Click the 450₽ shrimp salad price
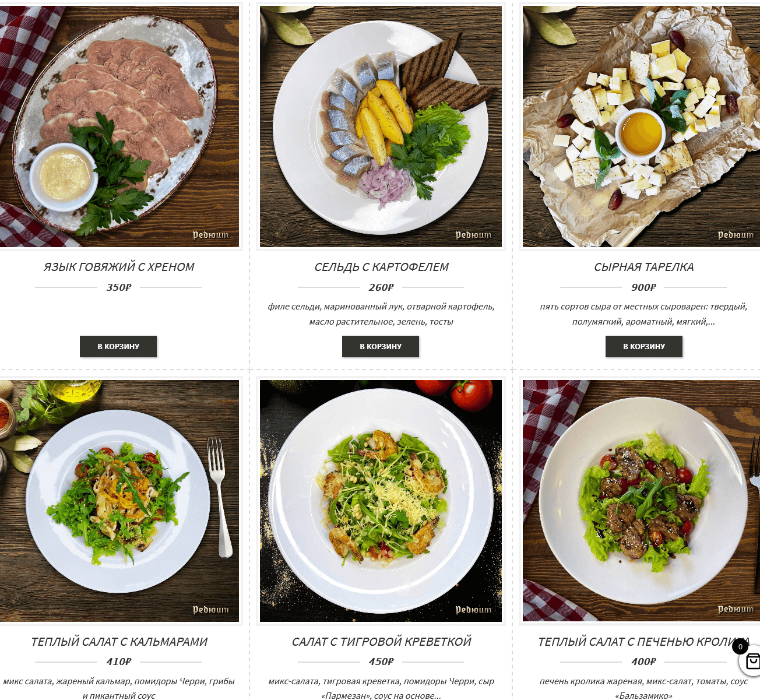 coord(381,662)
